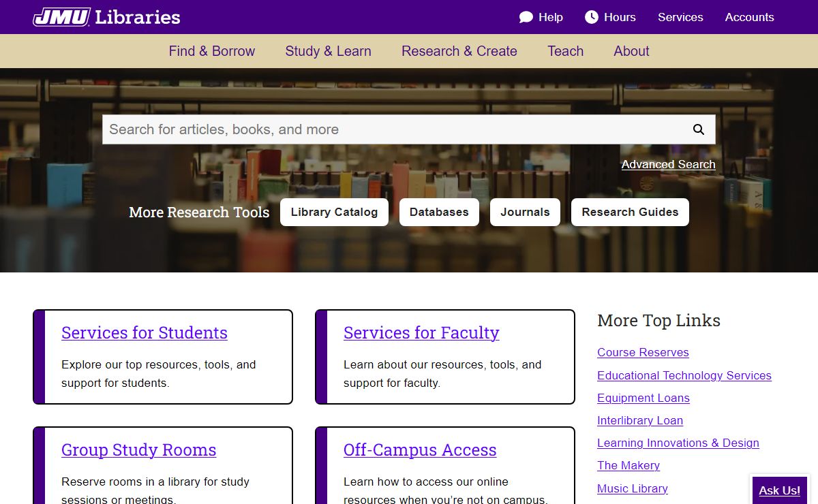Click the magnifying glass search icon
This screenshot has height=504, width=818.
coord(698,129)
